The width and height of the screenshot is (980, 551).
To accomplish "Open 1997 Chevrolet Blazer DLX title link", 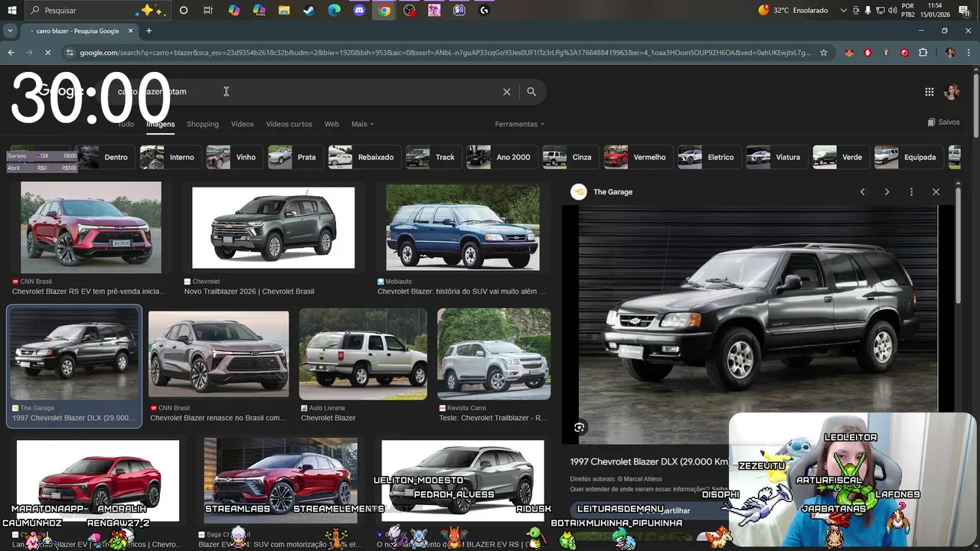I will coord(648,461).
